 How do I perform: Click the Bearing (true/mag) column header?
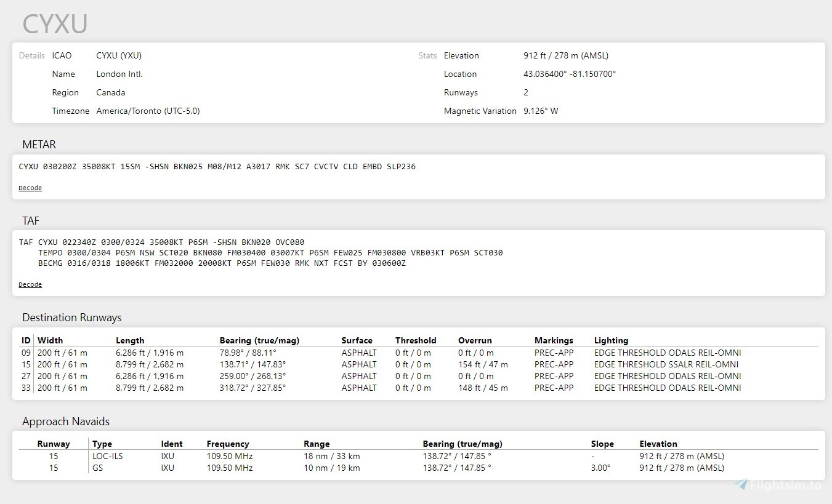pyautogui.click(x=260, y=340)
